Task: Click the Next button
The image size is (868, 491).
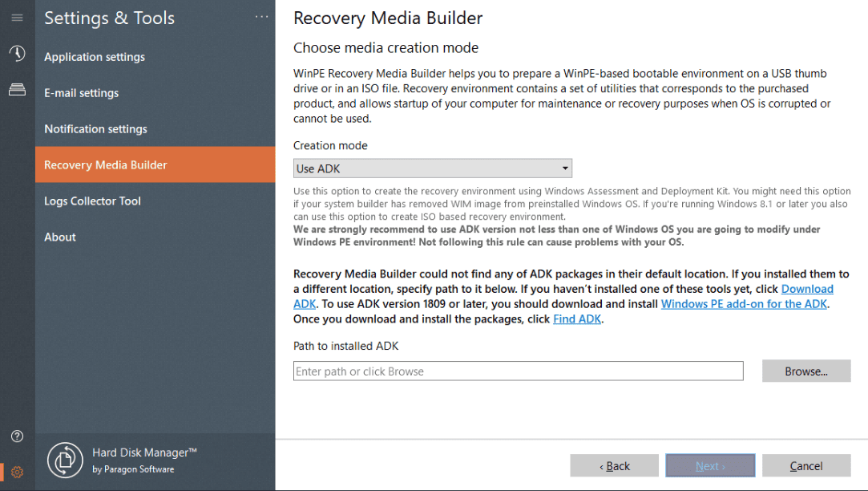Action: 710,466
